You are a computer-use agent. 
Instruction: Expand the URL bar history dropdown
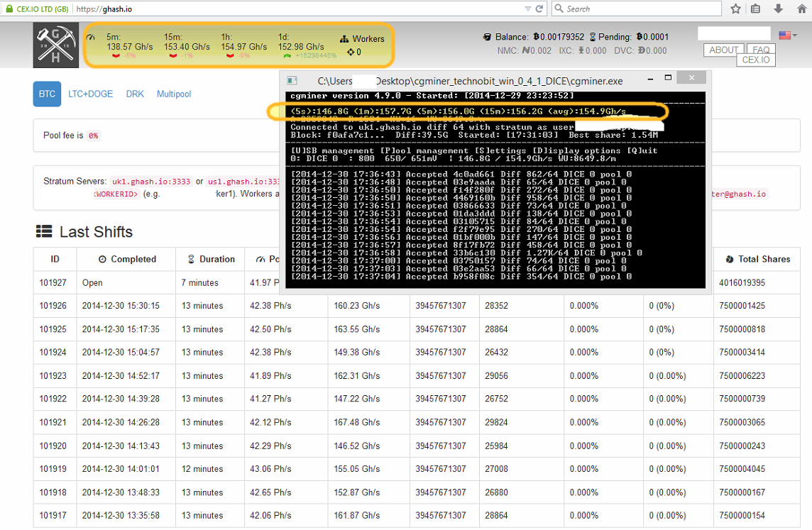click(527, 9)
